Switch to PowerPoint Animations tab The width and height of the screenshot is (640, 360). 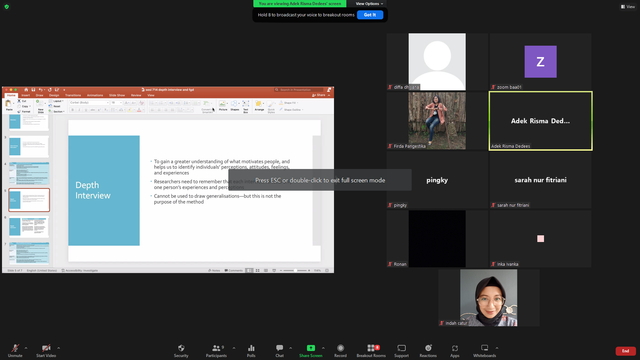95,95
